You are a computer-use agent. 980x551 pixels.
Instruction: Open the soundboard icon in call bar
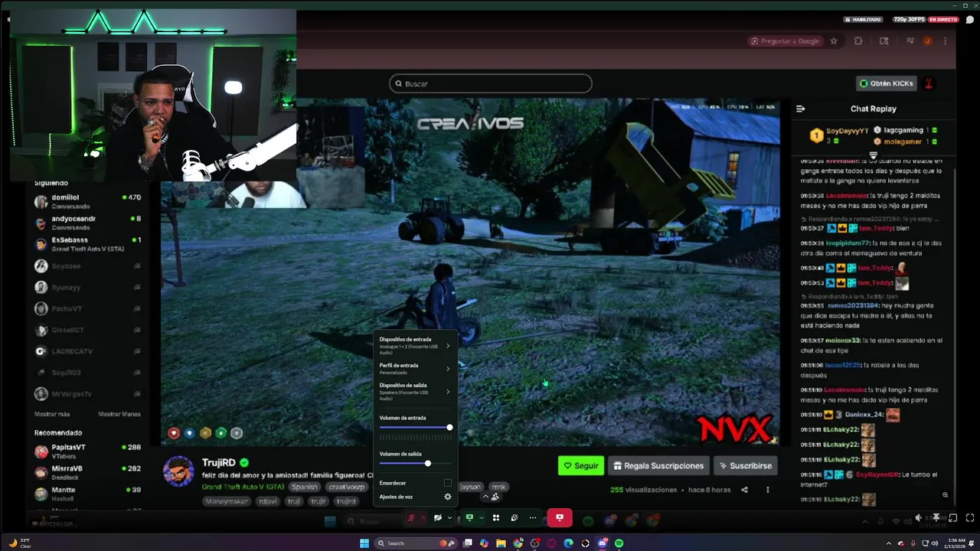pos(514,518)
